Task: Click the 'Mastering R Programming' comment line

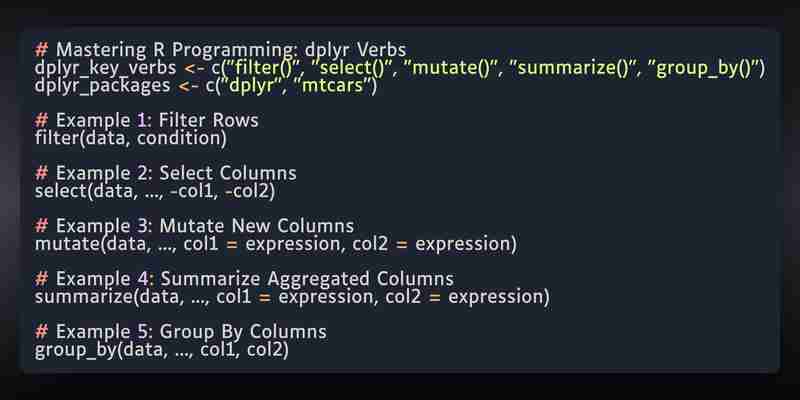Action: click(220, 51)
